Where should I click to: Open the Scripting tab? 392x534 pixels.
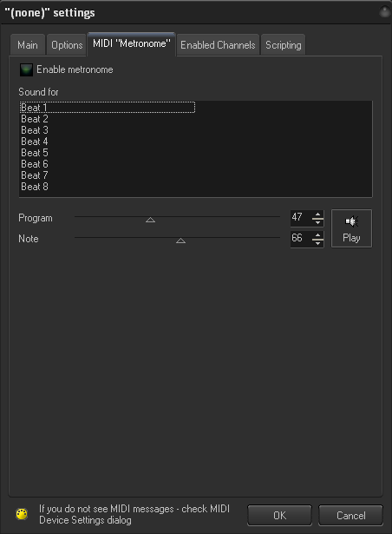283,45
